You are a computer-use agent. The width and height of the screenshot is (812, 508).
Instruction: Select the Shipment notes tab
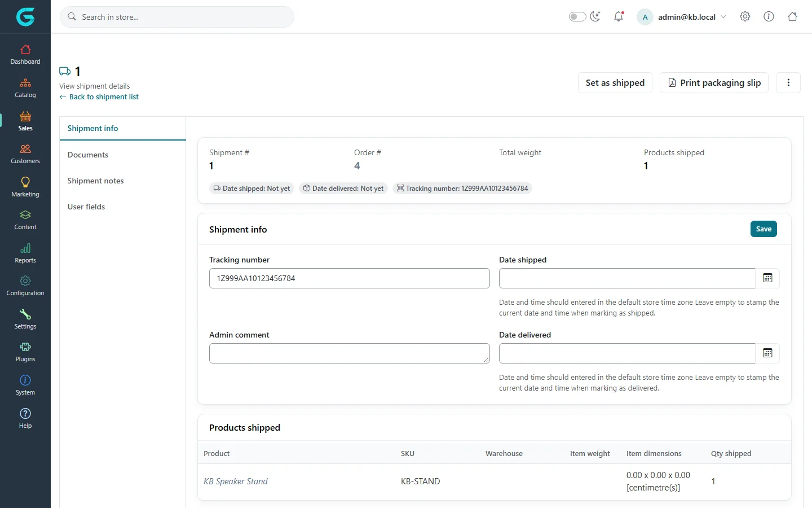(x=122, y=181)
